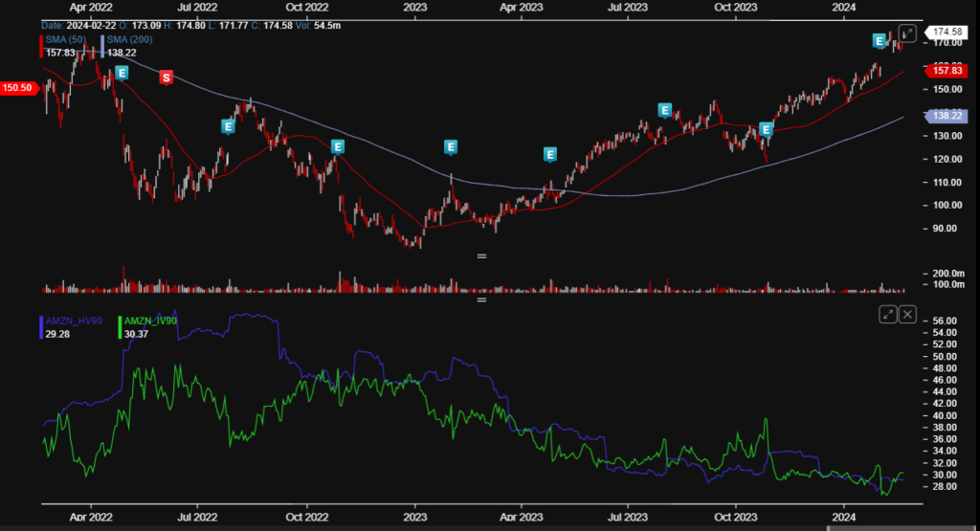Viewport: 980px width, 531px height.
Task: Click the 28.00 volatility axis label
Action: pyautogui.click(x=945, y=487)
